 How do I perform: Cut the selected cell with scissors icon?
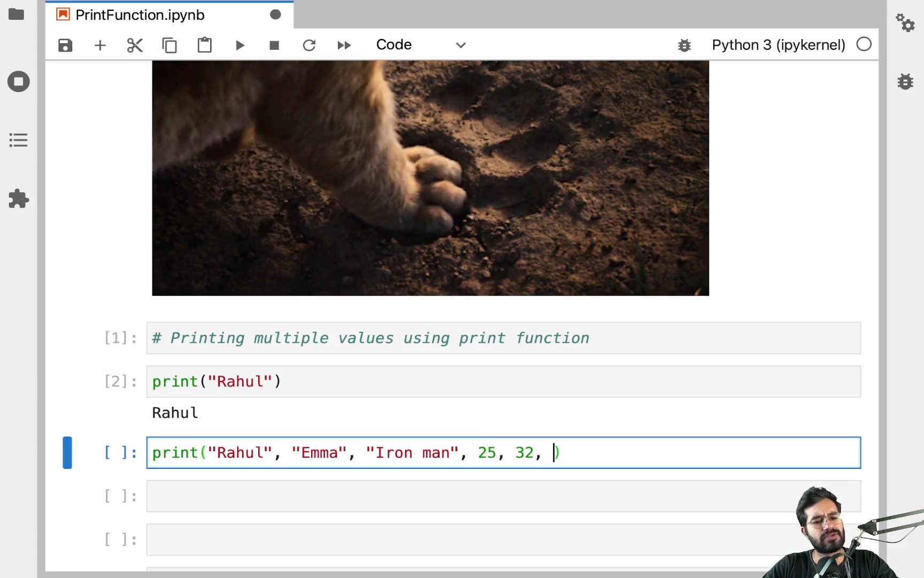click(x=135, y=45)
